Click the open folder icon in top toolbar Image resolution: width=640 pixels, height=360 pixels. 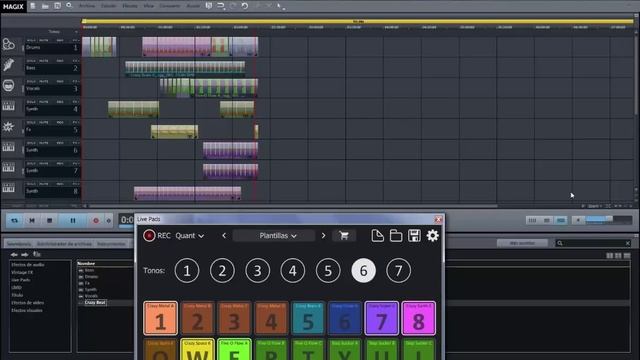click(x=45, y=6)
